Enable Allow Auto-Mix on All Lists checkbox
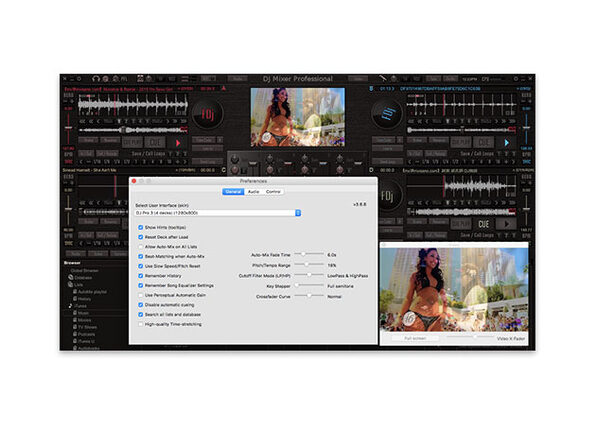Viewport: 596px width, 447px height. point(141,247)
